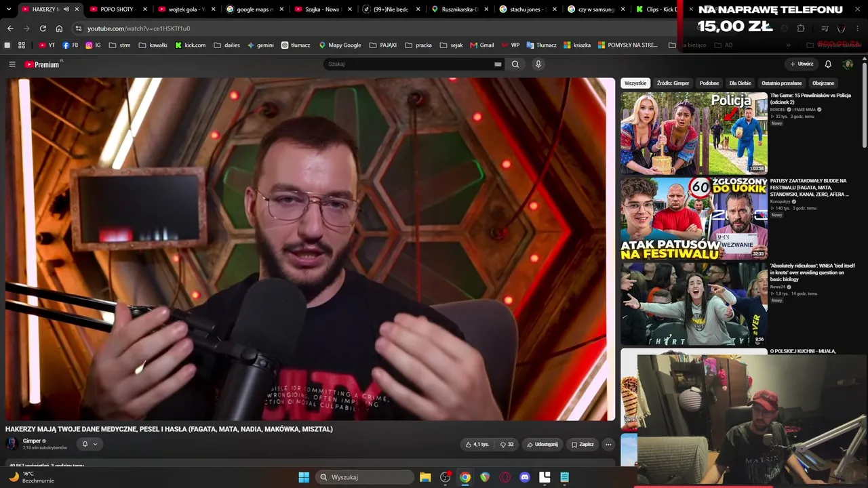Open the WNBA 'Absolutely ridiculous' video title
Screen dimensions: 868x488
pyautogui.click(x=812, y=272)
